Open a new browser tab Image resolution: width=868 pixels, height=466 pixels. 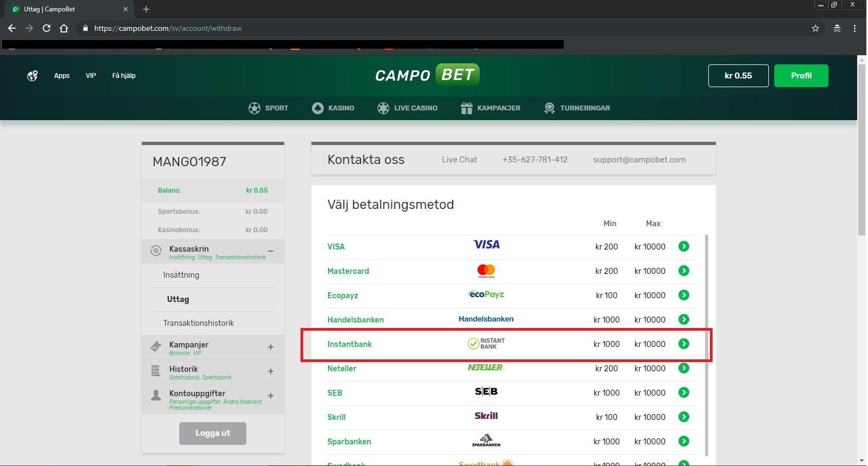click(x=146, y=9)
